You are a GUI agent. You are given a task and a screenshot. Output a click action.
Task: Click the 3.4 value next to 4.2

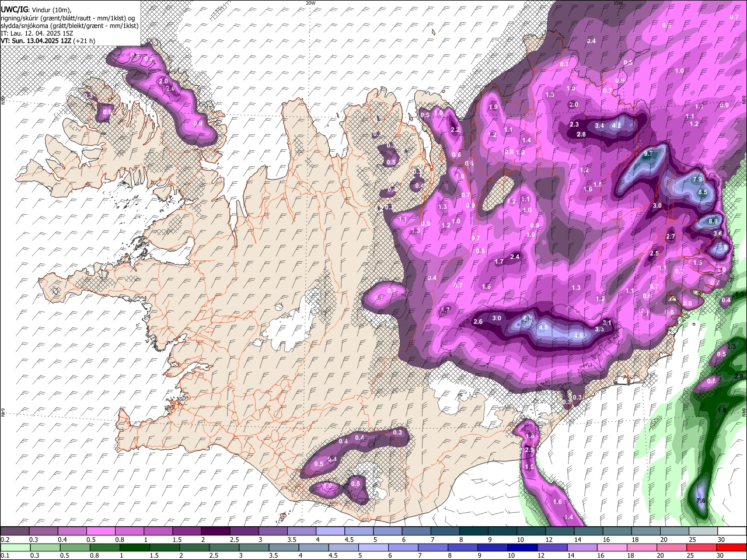(x=599, y=125)
